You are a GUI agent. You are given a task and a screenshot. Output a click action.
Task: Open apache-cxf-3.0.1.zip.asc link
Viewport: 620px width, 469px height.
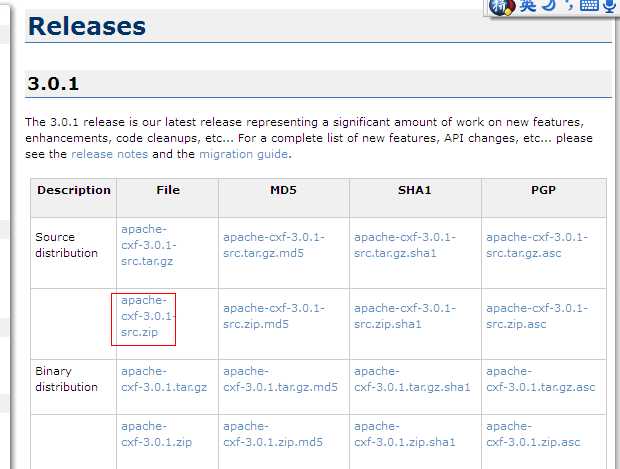[x=533, y=434]
